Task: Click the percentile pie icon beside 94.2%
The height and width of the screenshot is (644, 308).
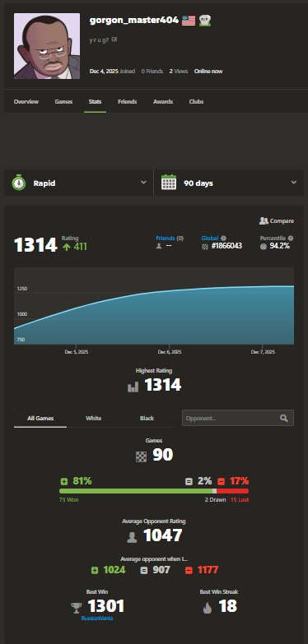Action: pyautogui.click(x=264, y=247)
